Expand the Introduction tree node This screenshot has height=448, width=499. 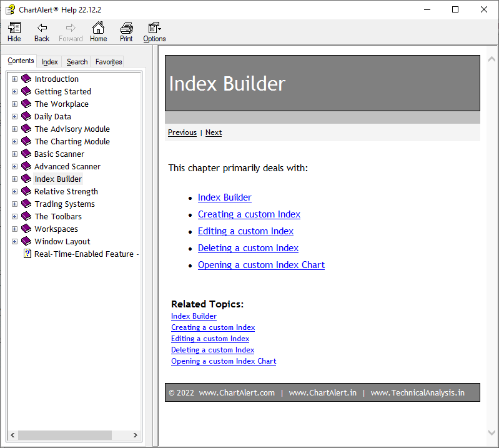click(14, 79)
